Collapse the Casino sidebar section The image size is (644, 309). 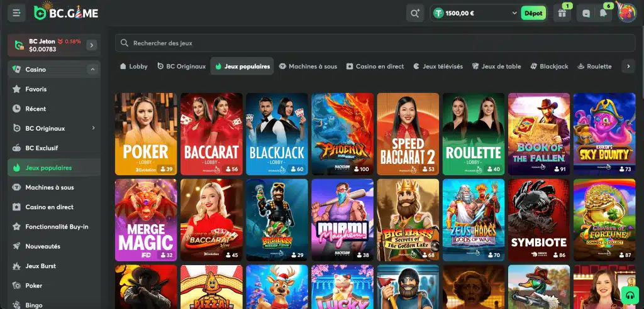(93, 70)
